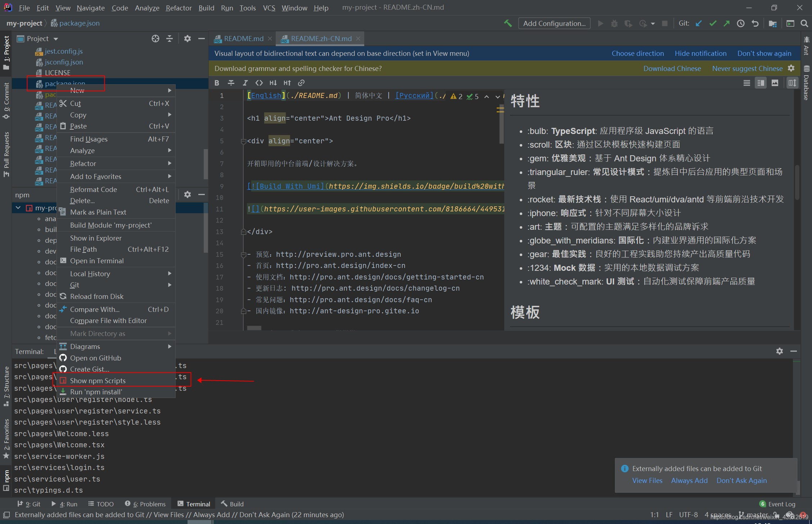Switch to editor and preview layout
812x524 pixels.
761,83
